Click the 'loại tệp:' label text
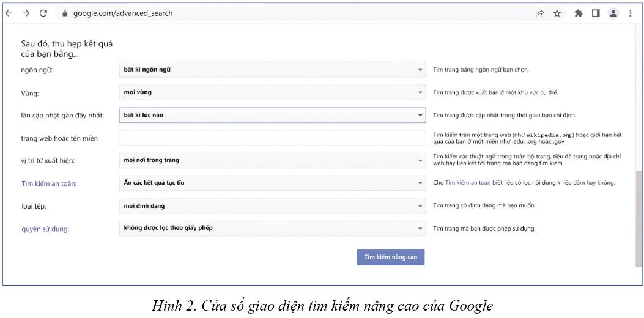644x318 pixels. 34,206
